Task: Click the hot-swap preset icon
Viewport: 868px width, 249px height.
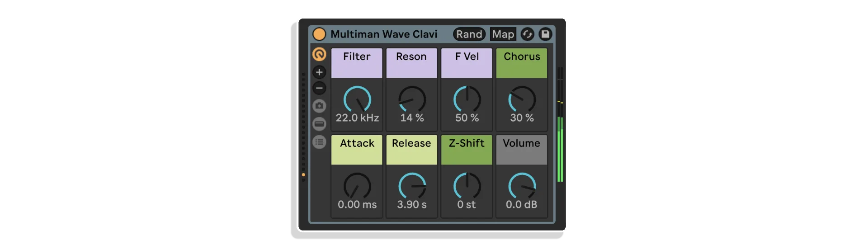Action: coord(527,34)
